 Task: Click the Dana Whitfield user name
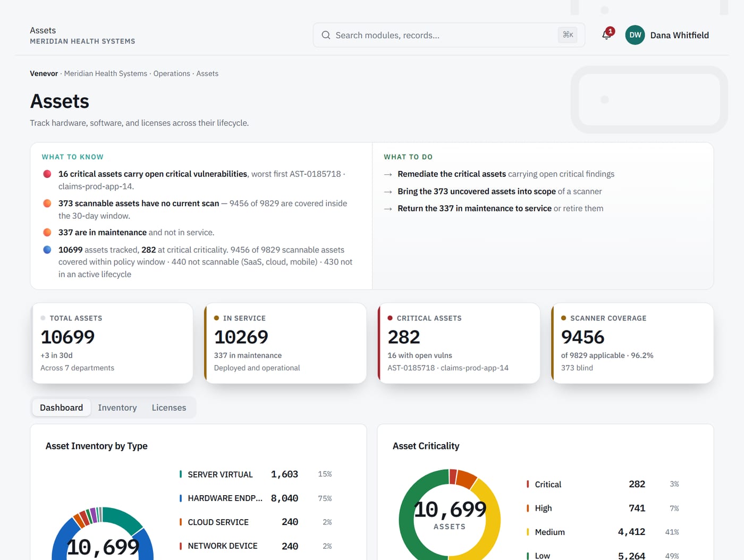(680, 35)
